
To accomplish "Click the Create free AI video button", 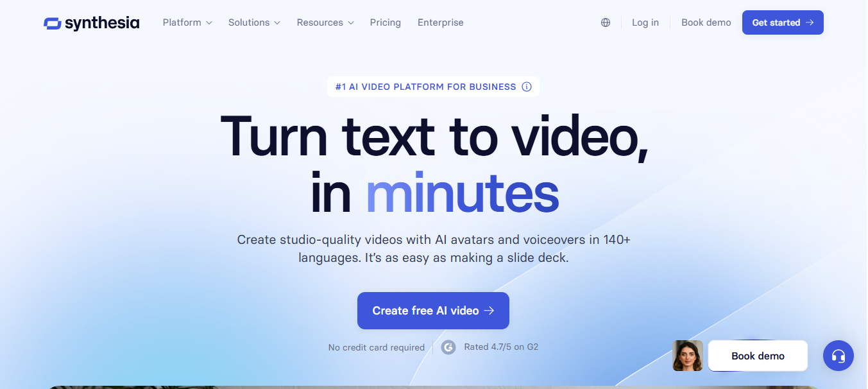I will click(433, 311).
